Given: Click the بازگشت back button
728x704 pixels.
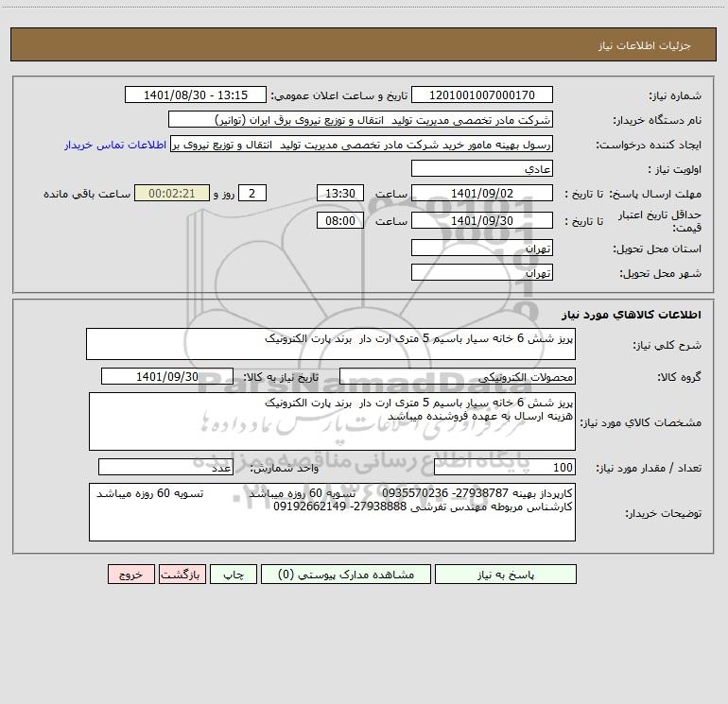Looking at the screenshot, I should (x=182, y=575).
